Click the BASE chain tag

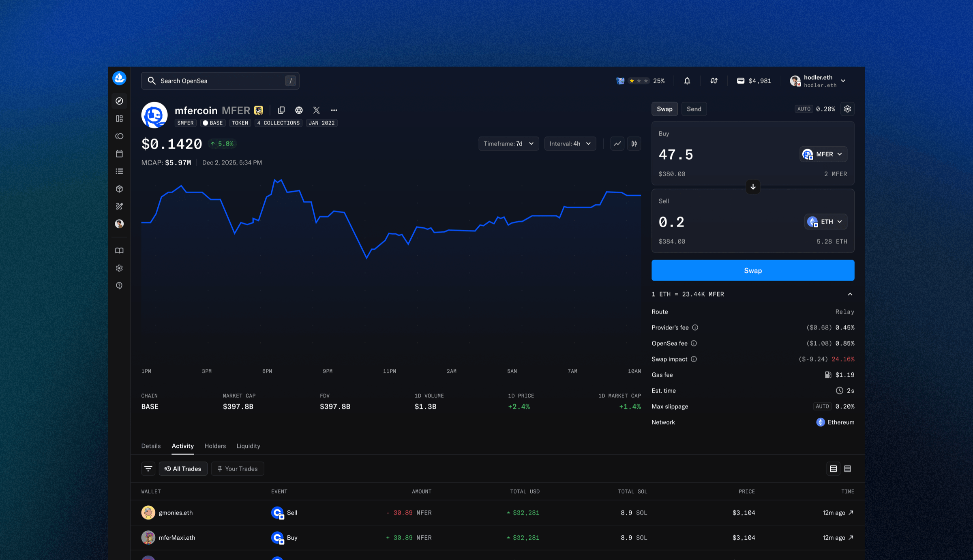point(213,123)
